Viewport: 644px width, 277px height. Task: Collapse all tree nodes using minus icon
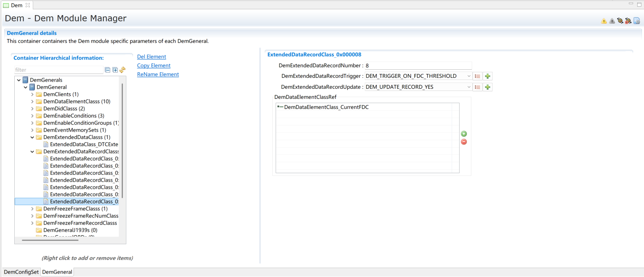coord(108,70)
